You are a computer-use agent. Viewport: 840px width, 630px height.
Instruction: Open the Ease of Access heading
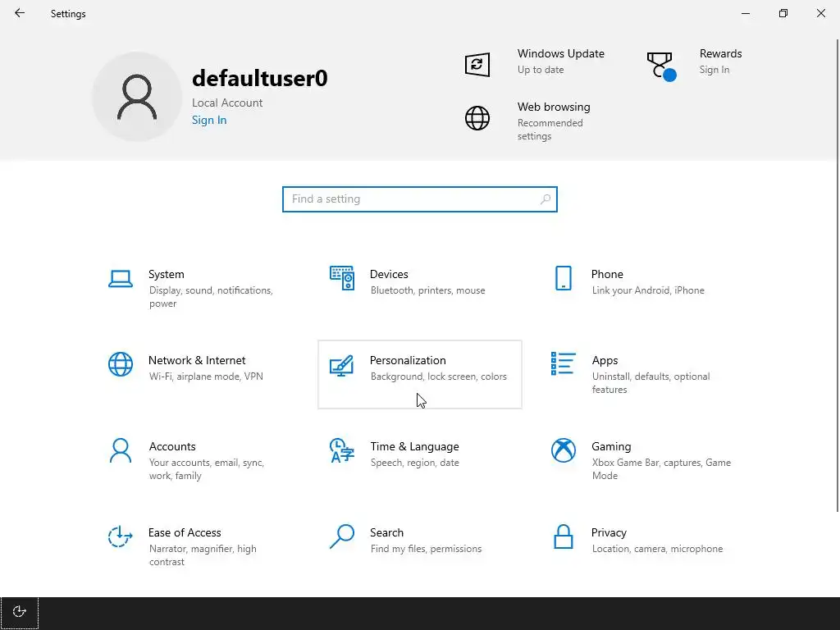tap(185, 532)
